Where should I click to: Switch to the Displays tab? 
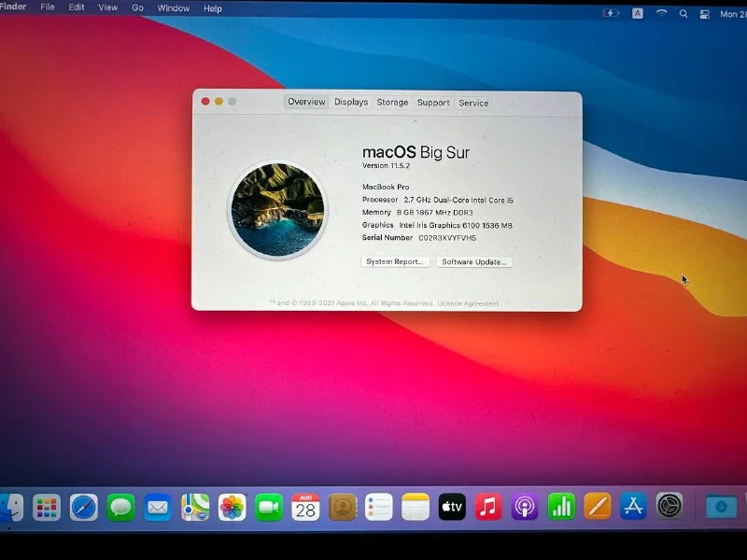[x=351, y=103]
